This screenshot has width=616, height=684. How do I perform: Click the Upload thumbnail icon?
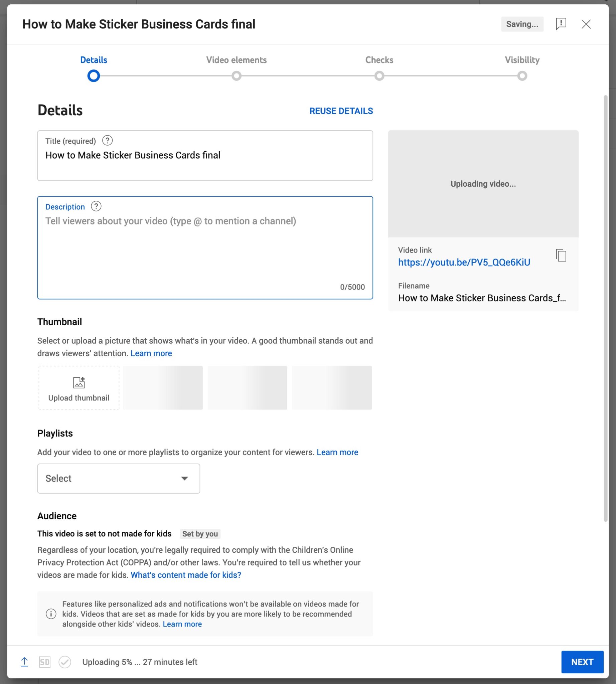click(x=78, y=383)
